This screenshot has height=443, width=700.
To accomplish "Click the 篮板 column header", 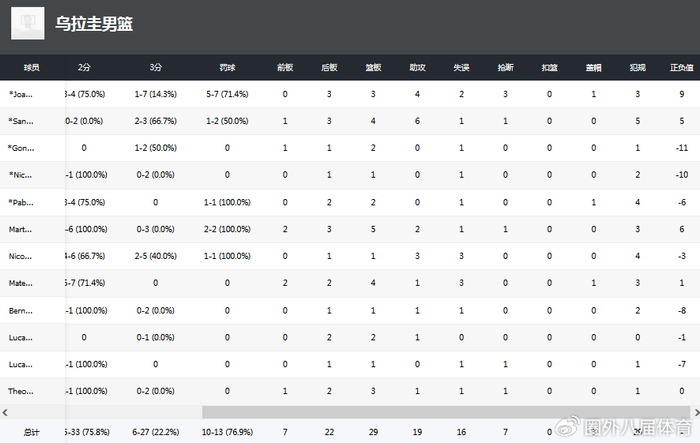I will tap(373, 67).
